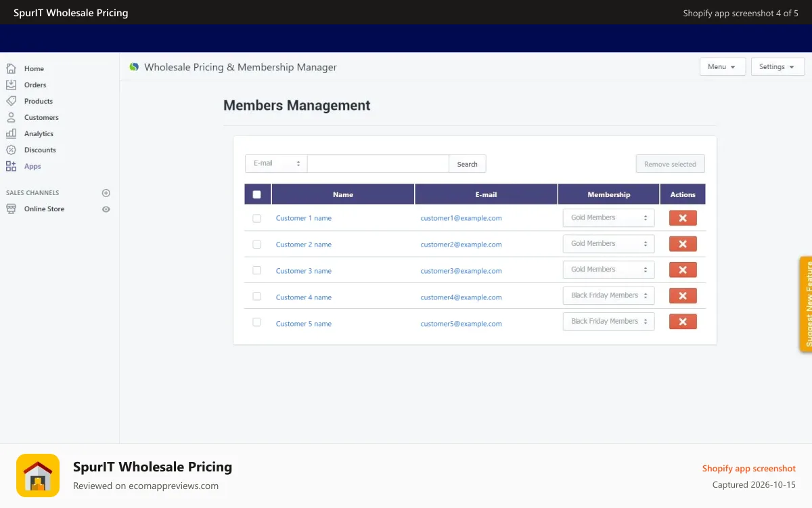Remove Customer 3 with red X button
This screenshot has width=812, height=508.
tap(683, 270)
